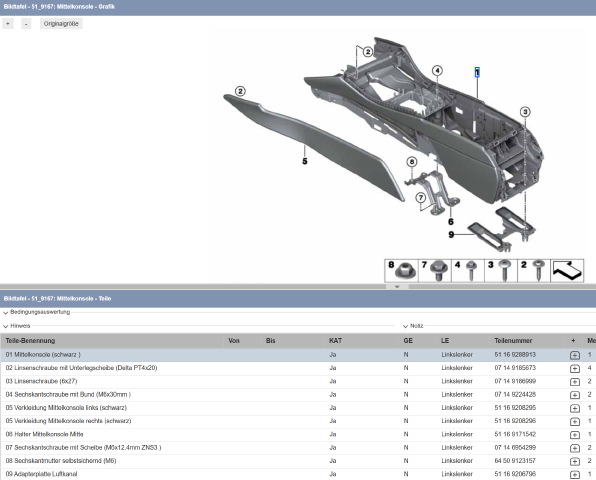Click callout 8 near the bracket
596x480 pixels.
tap(412, 162)
